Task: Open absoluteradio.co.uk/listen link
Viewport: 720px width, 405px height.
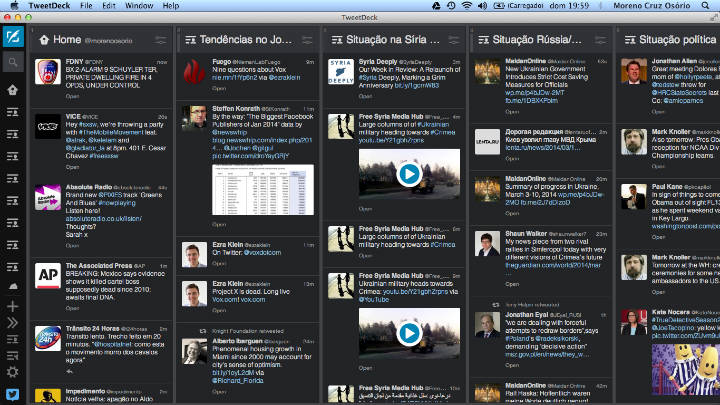Action: click(x=104, y=219)
